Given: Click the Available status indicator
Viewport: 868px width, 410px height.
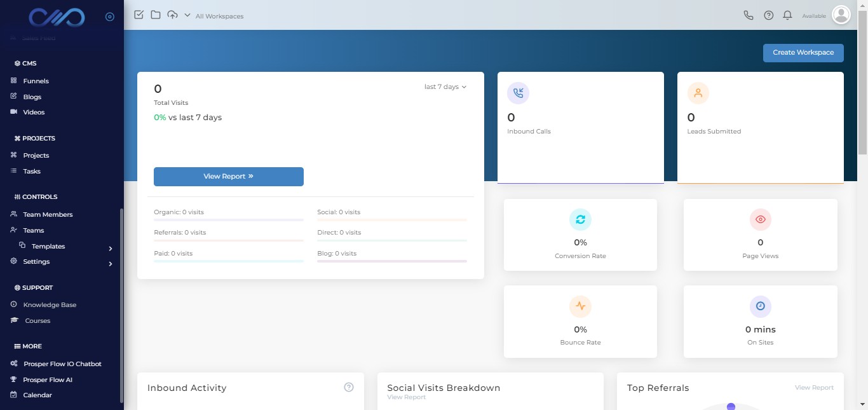Looking at the screenshot, I should 813,15.
